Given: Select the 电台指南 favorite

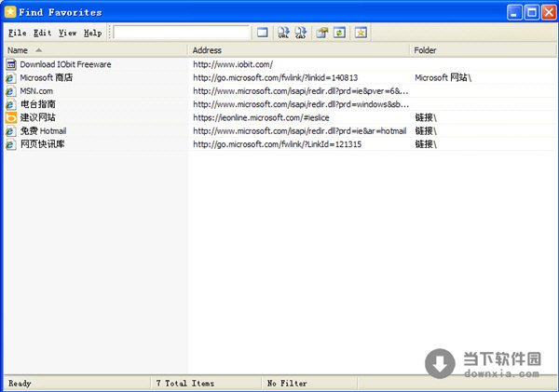Looking at the screenshot, I should click(38, 104).
